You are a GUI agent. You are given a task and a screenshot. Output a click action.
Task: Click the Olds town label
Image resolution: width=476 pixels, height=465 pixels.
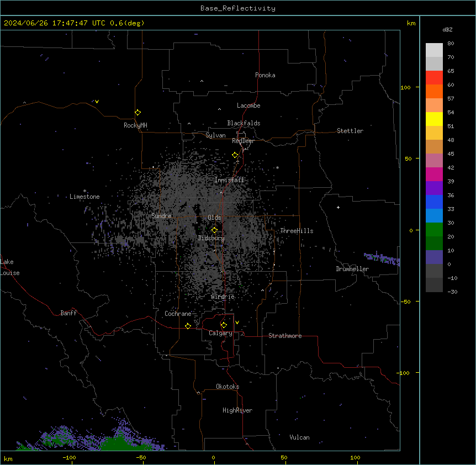[214, 218]
